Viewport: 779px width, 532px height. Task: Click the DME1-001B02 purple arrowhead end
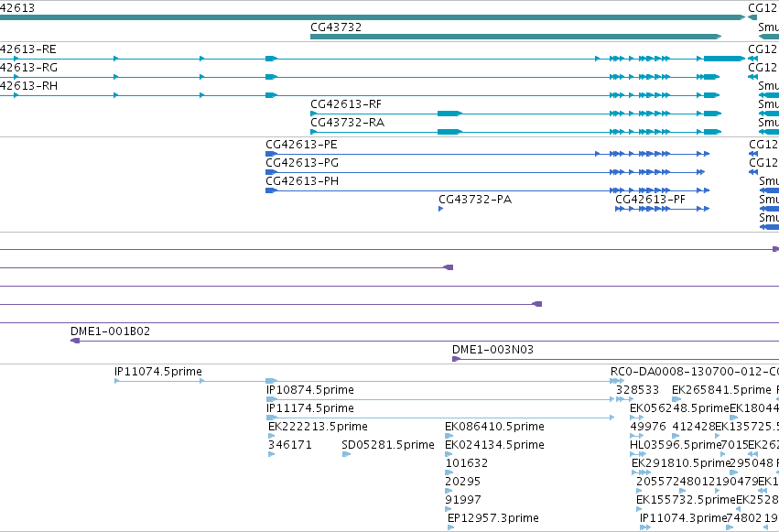click(x=75, y=341)
